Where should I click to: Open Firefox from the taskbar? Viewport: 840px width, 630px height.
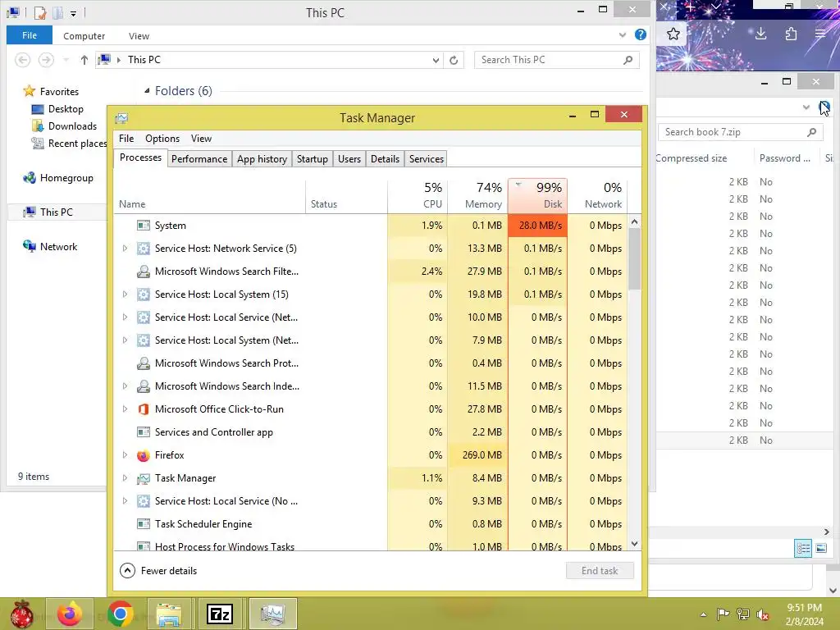pyautogui.click(x=70, y=614)
